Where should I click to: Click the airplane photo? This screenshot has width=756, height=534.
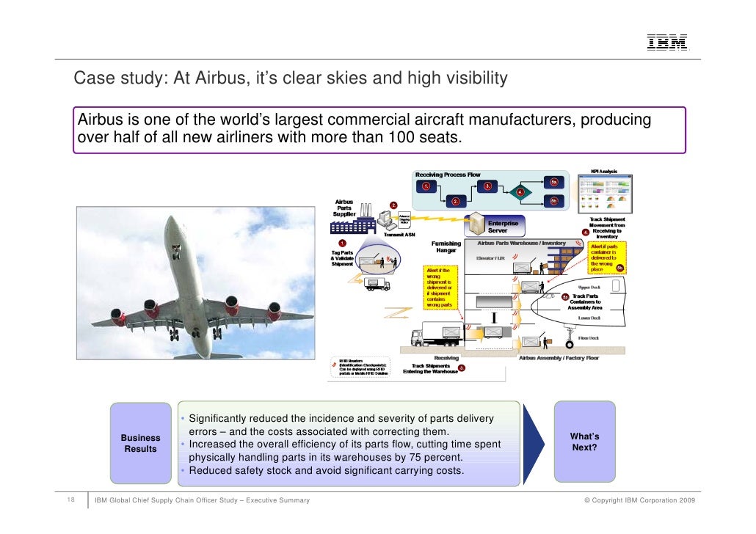196,283
